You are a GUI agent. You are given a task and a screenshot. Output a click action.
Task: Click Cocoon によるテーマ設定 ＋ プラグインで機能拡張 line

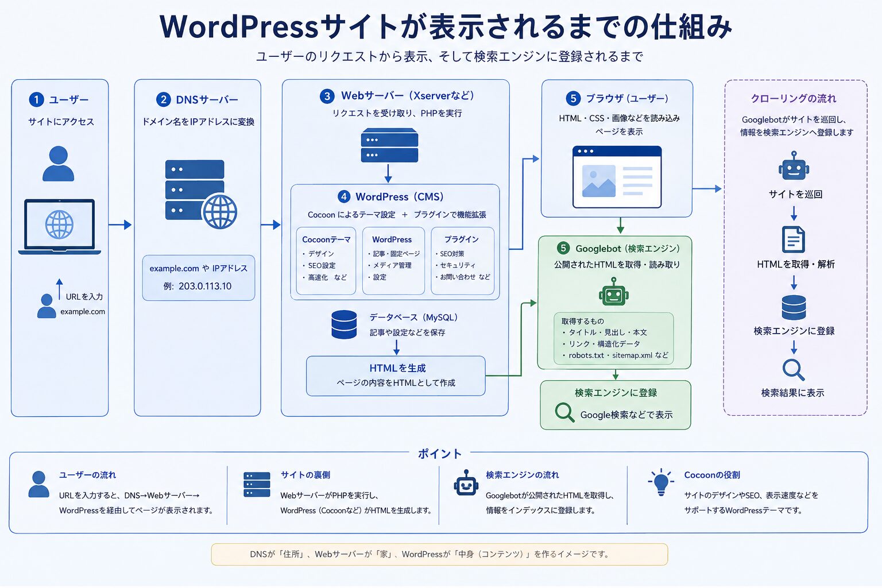click(397, 215)
